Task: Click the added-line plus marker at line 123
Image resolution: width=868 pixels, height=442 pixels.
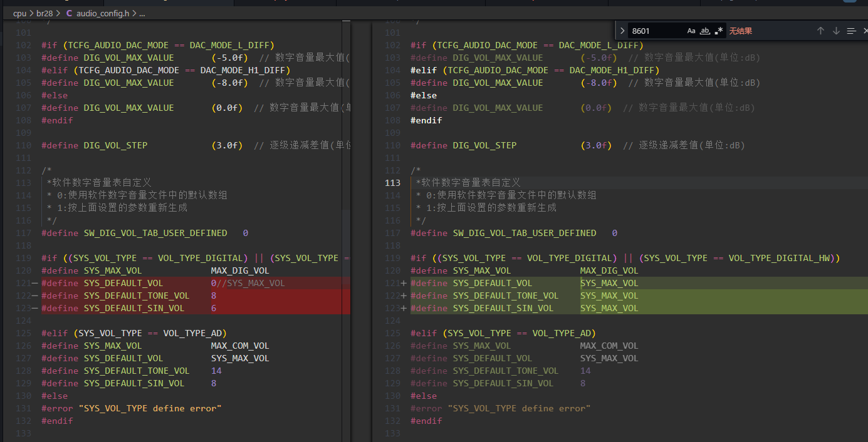Action: click(x=404, y=308)
